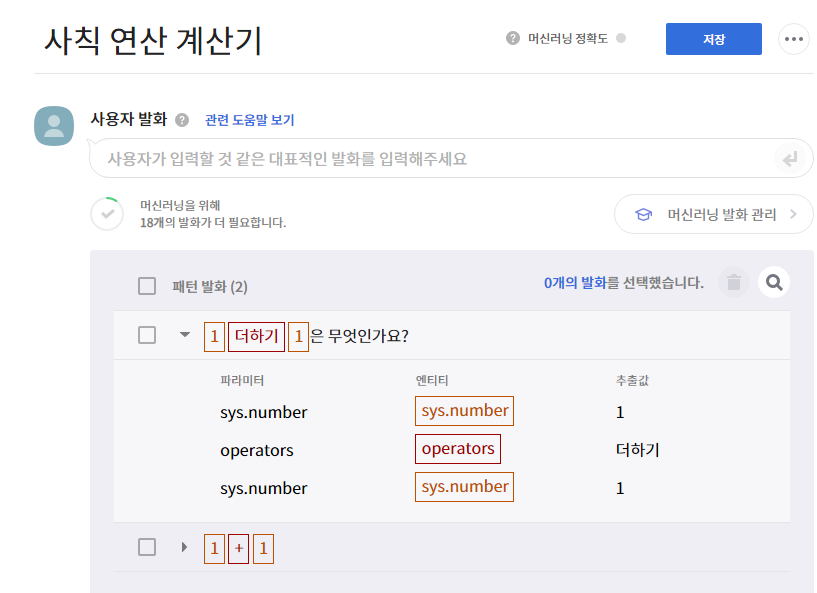Check the '1 더하기 1' utterance checkbox
This screenshot has height=593, width=817.
(x=147, y=335)
